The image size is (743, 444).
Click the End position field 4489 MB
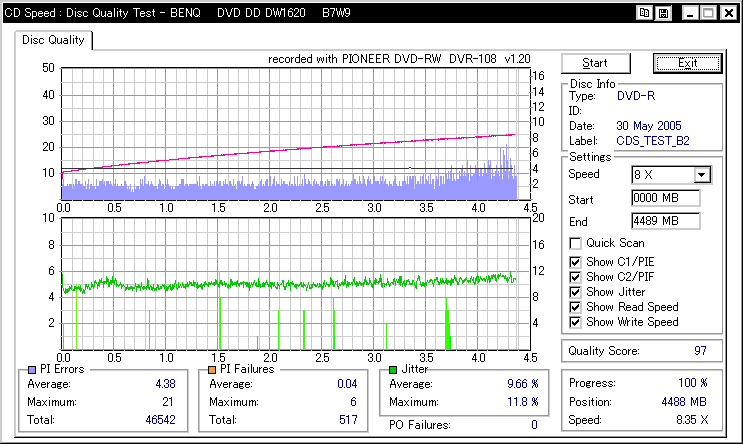coord(666,221)
